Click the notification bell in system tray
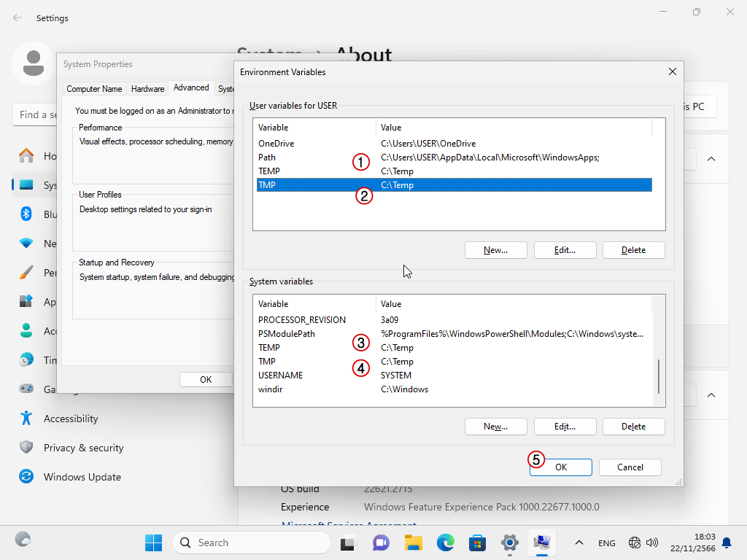747x560 pixels. pyautogui.click(x=727, y=542)
